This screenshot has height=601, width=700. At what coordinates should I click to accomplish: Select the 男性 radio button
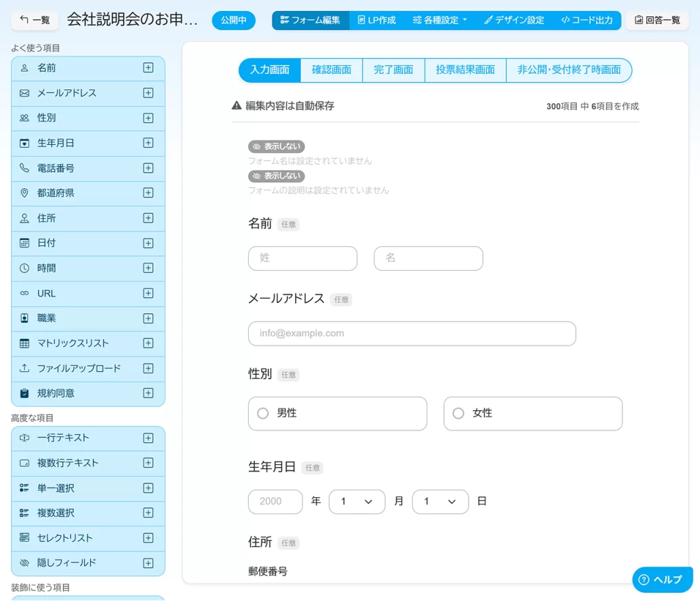[262, 413]
